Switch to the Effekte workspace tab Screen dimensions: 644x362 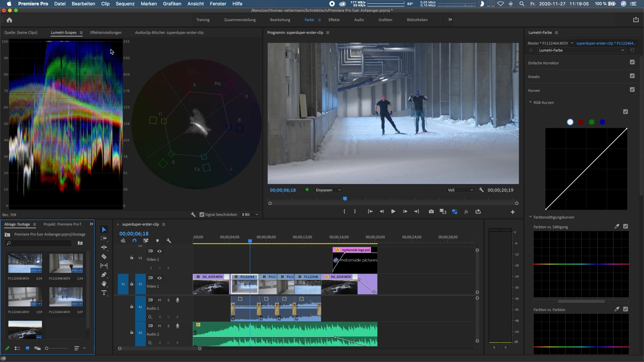[334, 20]
